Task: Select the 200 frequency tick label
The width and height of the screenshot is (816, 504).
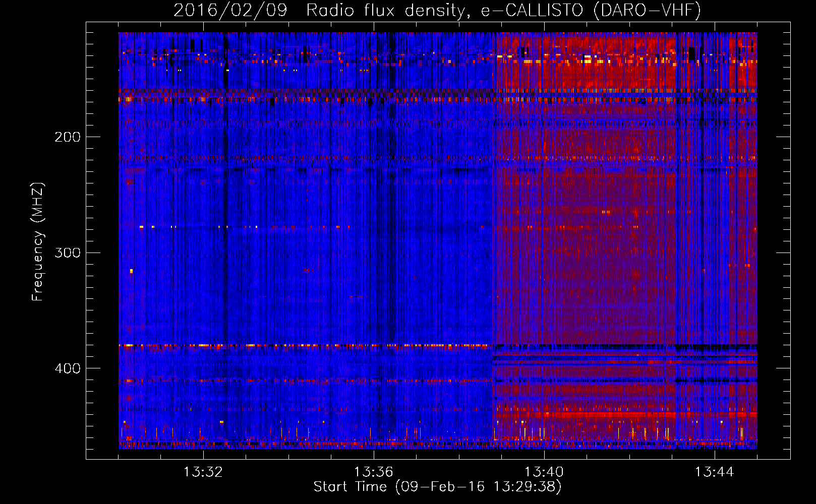Action: (68, 137)
